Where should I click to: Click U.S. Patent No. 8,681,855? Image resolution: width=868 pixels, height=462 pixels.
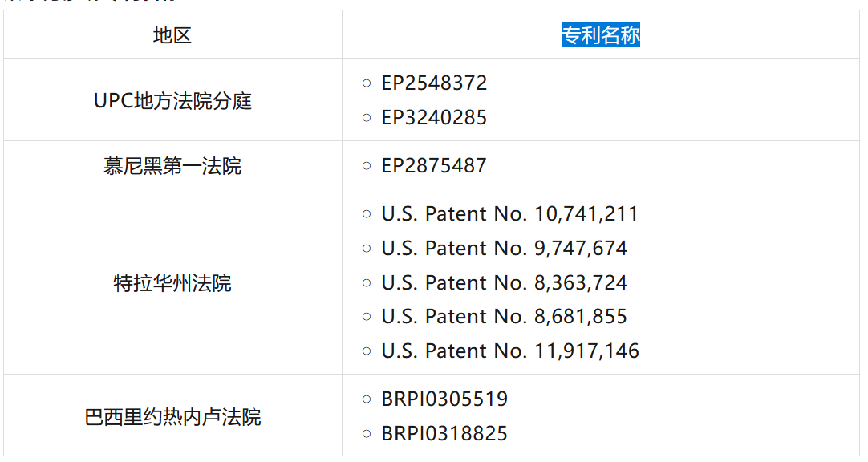coord(504,317)
